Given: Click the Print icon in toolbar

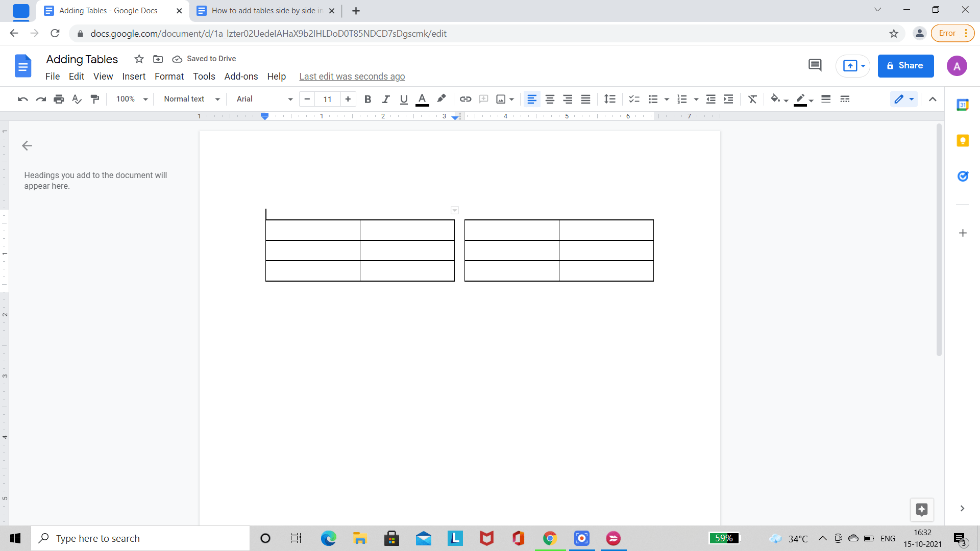Looking at the screenshot, I should (x=59, y=99).
